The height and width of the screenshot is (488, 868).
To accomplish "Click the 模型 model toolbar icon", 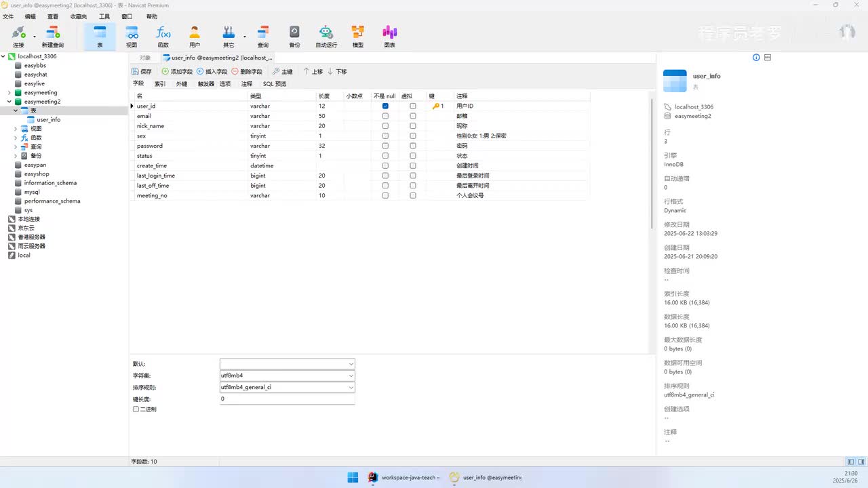I will click(357, 36).
